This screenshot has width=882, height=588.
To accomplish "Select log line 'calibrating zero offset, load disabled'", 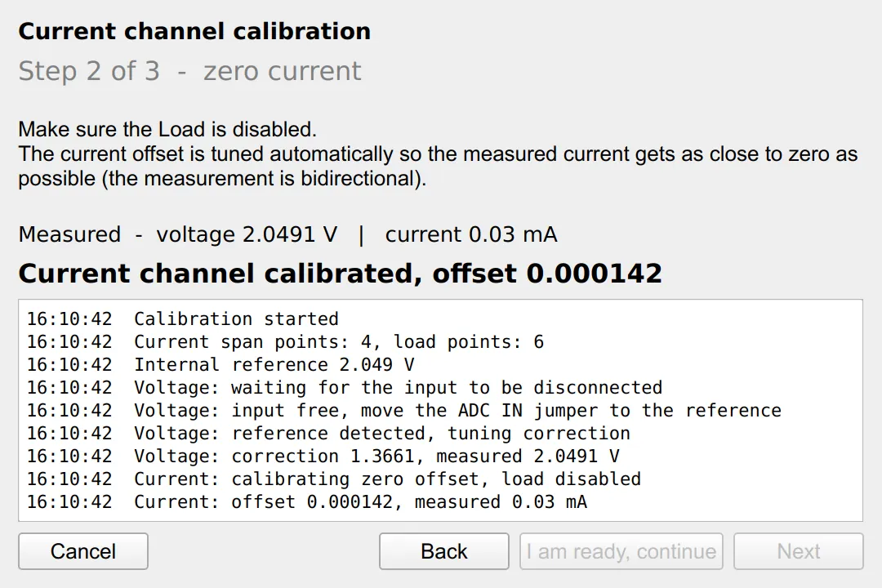I will (334, 479).
